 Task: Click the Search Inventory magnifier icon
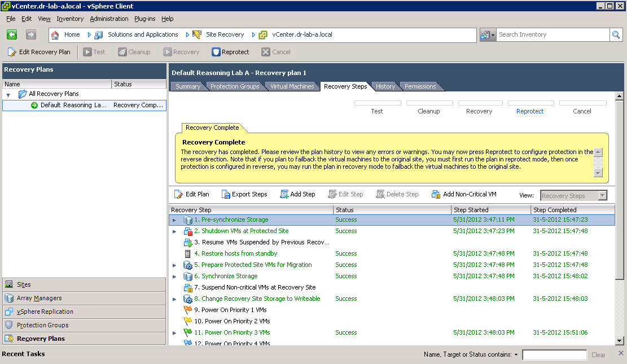pos(616,34)
